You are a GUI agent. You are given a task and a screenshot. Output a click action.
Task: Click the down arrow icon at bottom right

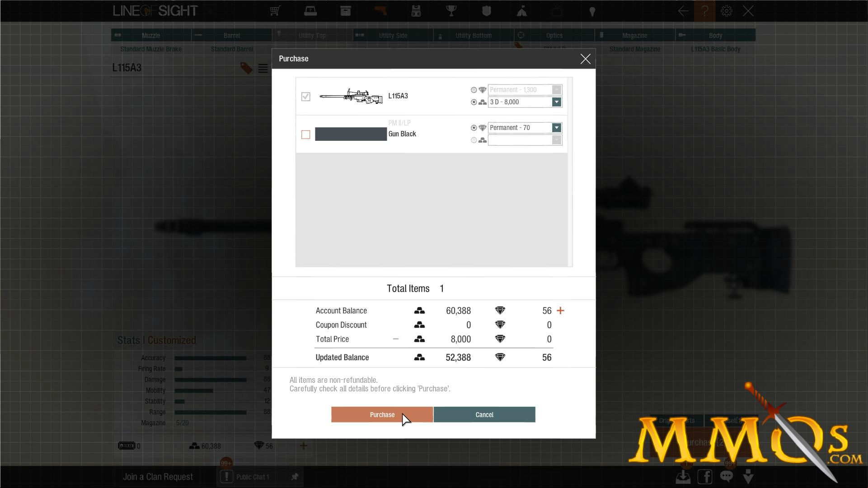(748, 476)
